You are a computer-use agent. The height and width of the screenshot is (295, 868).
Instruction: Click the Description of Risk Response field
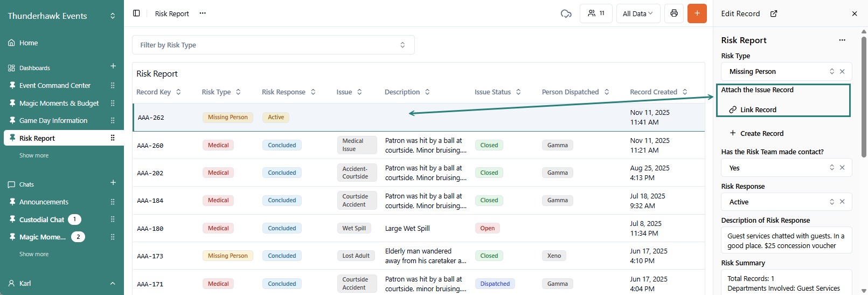[786, 241]
